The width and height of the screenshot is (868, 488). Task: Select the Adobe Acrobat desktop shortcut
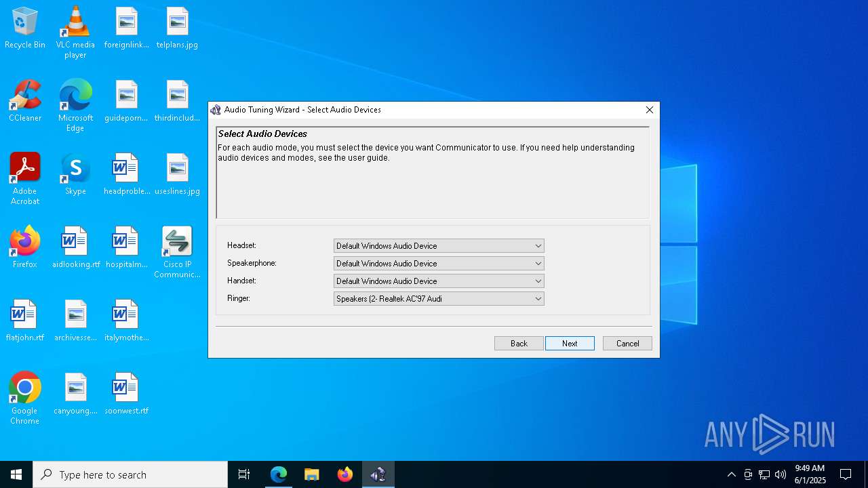25,179
